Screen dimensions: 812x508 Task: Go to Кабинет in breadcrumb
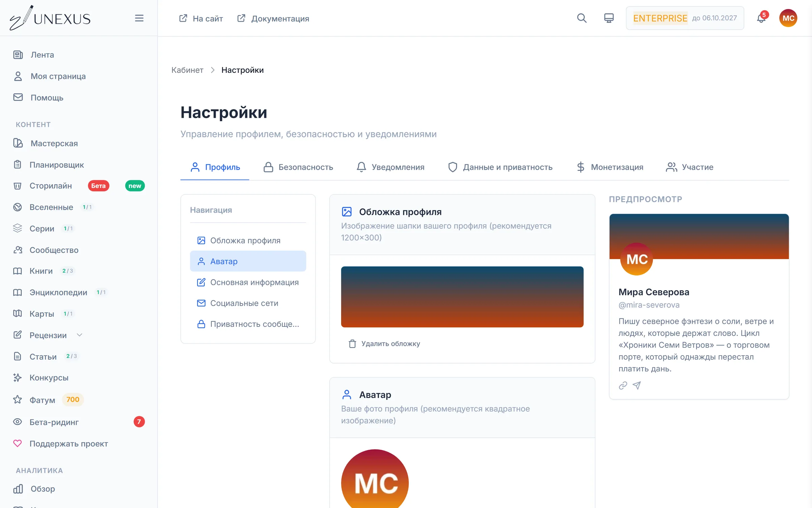(187, 70)
